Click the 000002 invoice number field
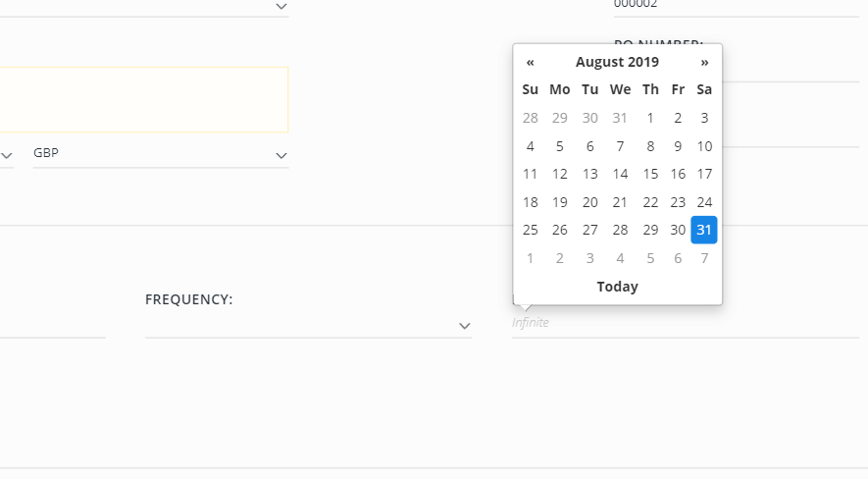Viewport: 868px width, 479px height. [737, 7]
